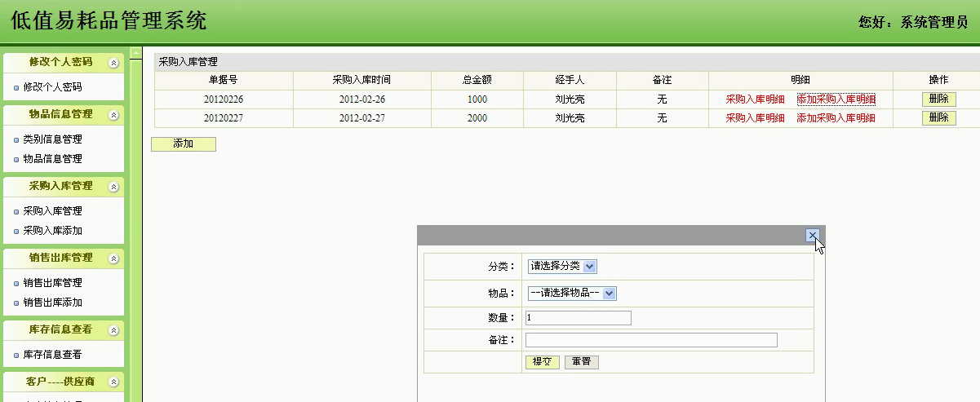Select the total amount cell 2000
Image resolution: width=980 pixels, height=402 pixels.
[x=477, y=118]
